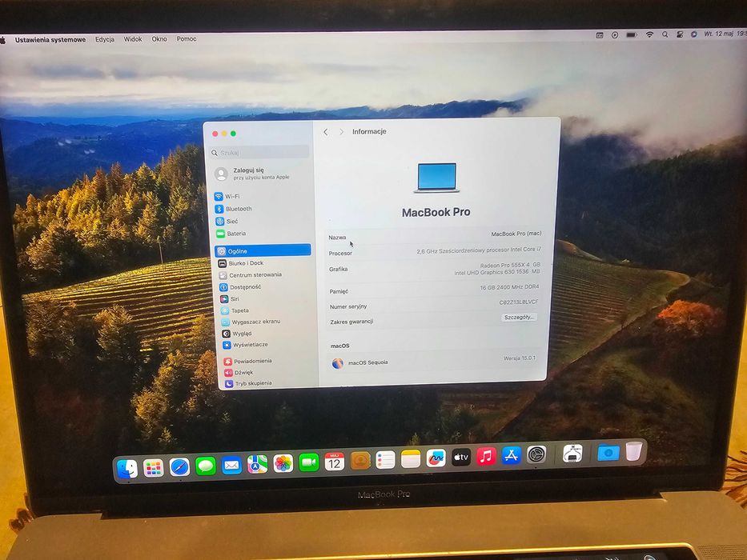The image size is (747, 560).
Task: Click the Apple menu logo
Action: click(3, 41)
